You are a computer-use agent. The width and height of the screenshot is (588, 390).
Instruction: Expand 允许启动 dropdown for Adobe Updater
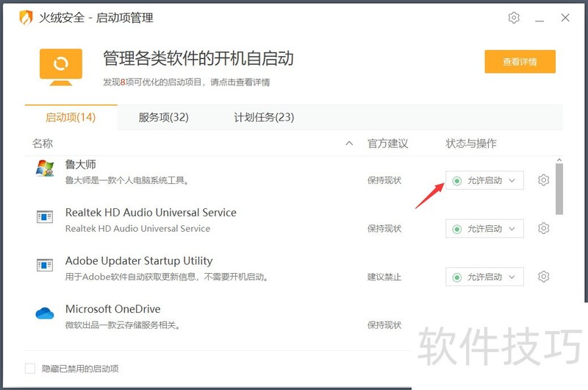(484, 277)
